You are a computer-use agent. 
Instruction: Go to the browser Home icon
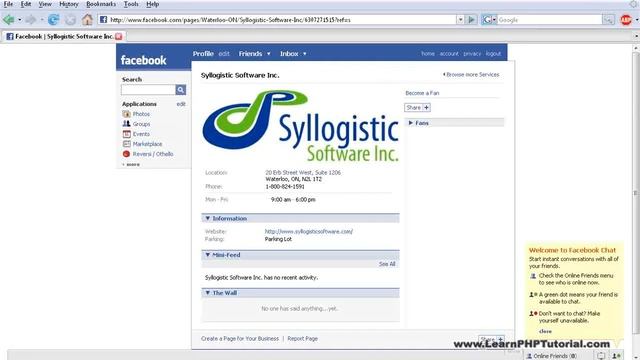(87, 20)
